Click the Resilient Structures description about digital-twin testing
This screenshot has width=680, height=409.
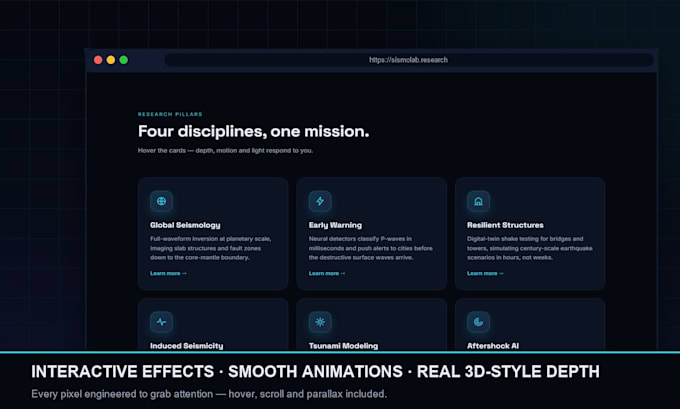[530, 248]
